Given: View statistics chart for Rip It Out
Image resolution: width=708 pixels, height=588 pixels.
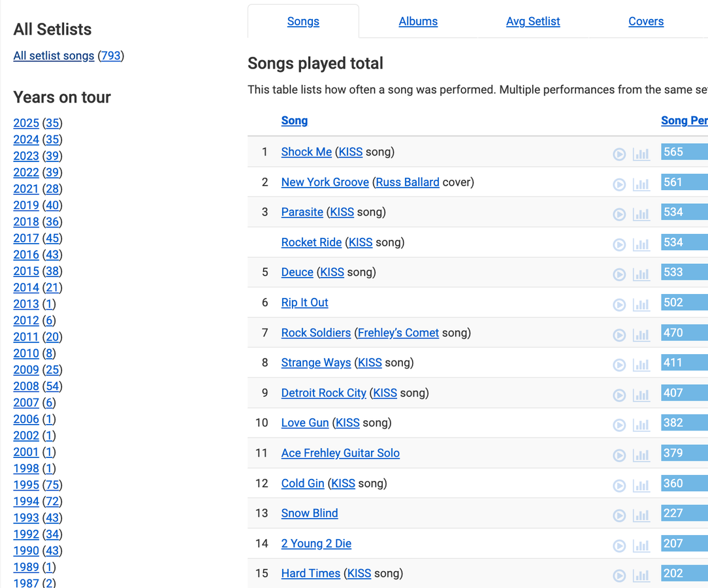Looking at the screenshot, I should [641, 304].
